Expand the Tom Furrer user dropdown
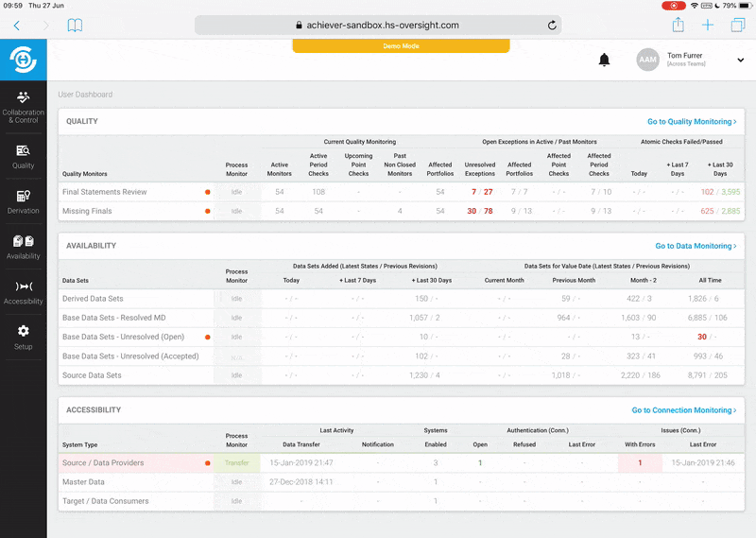756x538 pixels. point(740,61)
